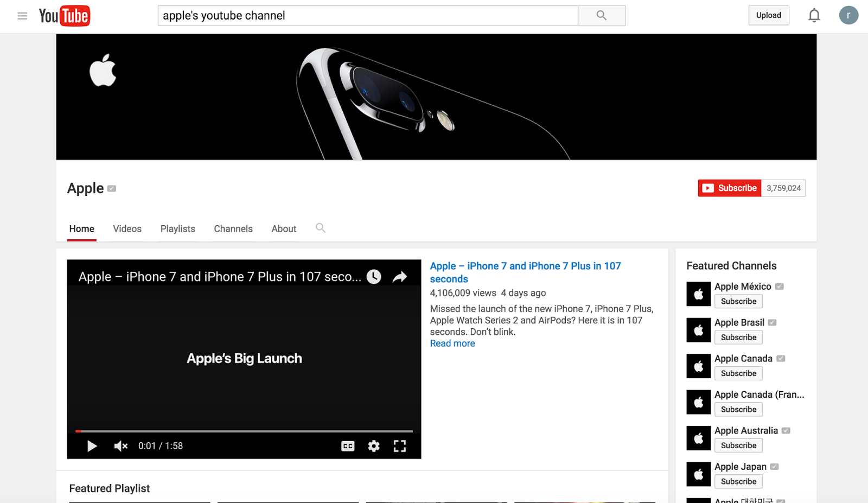Click the user account avatar
Screen dimensions: 868x503
point(848,15)
